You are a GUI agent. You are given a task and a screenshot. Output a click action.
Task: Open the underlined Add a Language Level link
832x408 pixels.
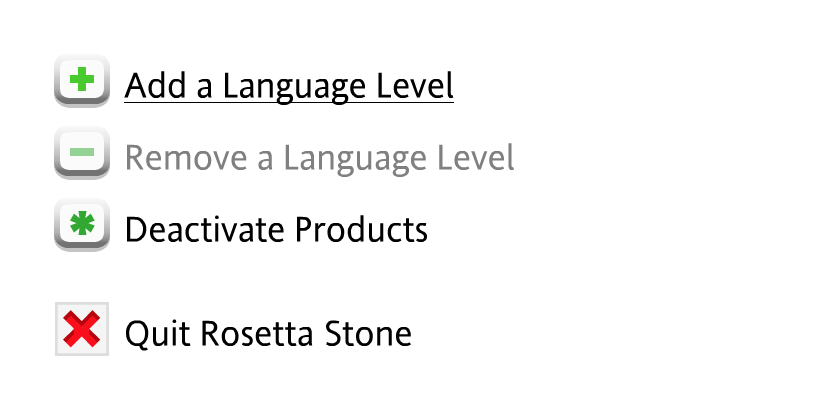(x=289, y=86)
